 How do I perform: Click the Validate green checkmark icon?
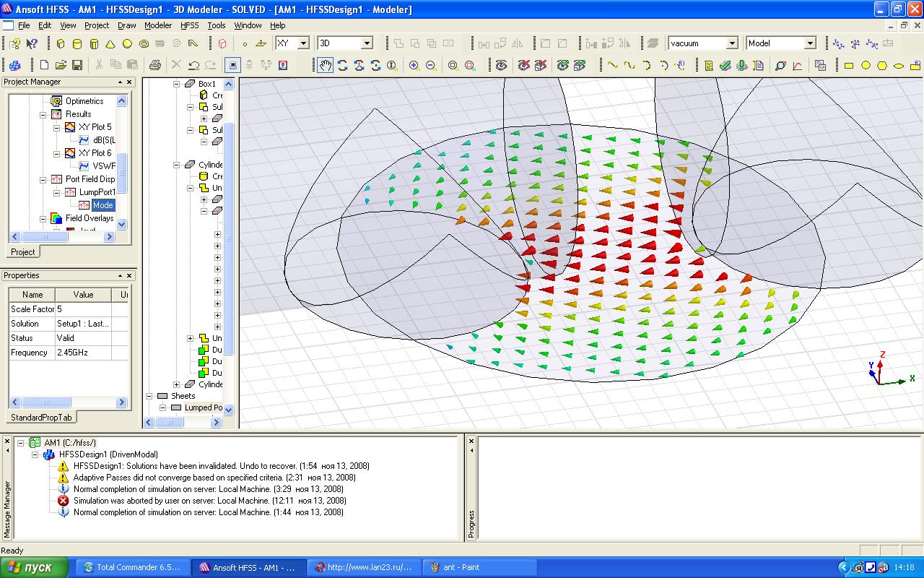(x=725, y=65)
